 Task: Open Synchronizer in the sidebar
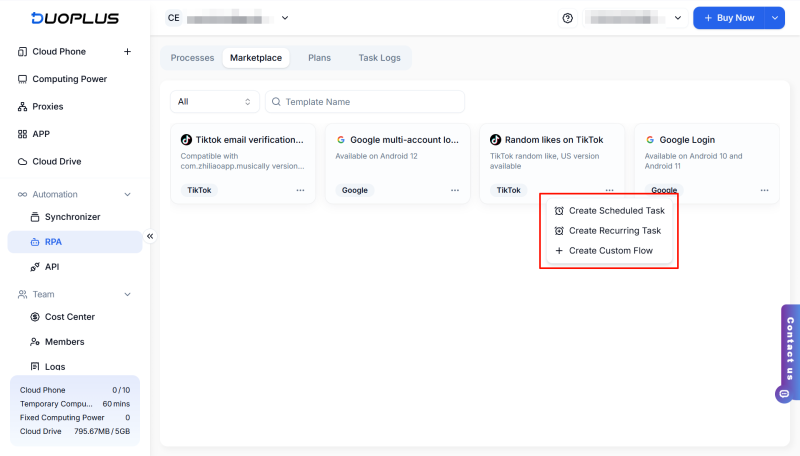(x=72, y=217)
